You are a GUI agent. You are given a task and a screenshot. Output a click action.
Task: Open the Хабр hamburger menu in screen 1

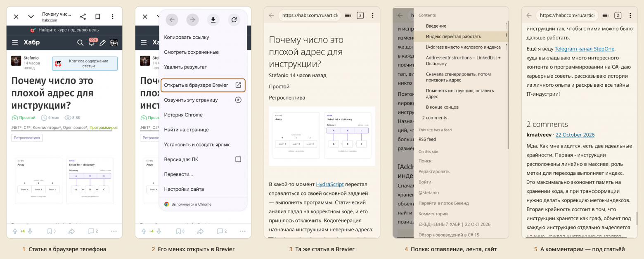[x=15, y=42]
